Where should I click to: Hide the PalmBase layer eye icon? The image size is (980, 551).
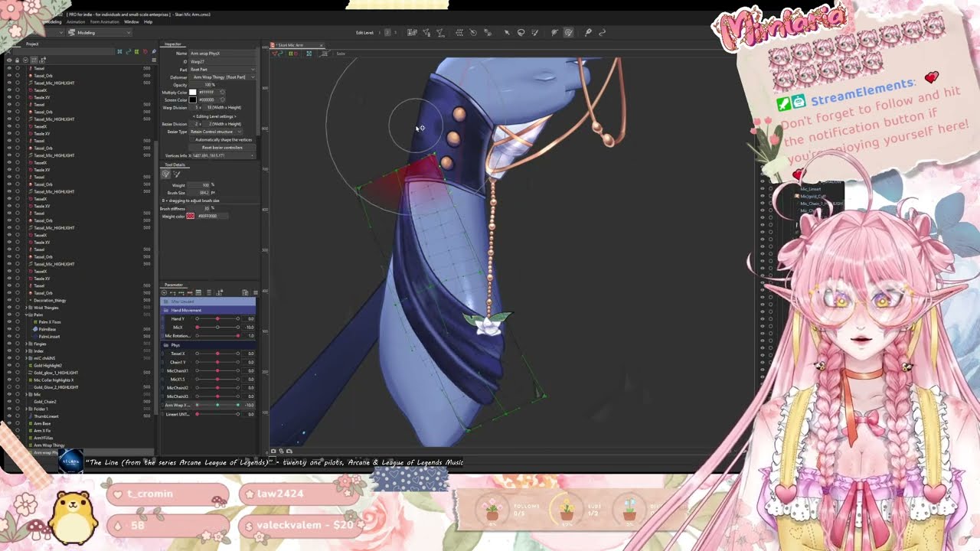point(9,329)
